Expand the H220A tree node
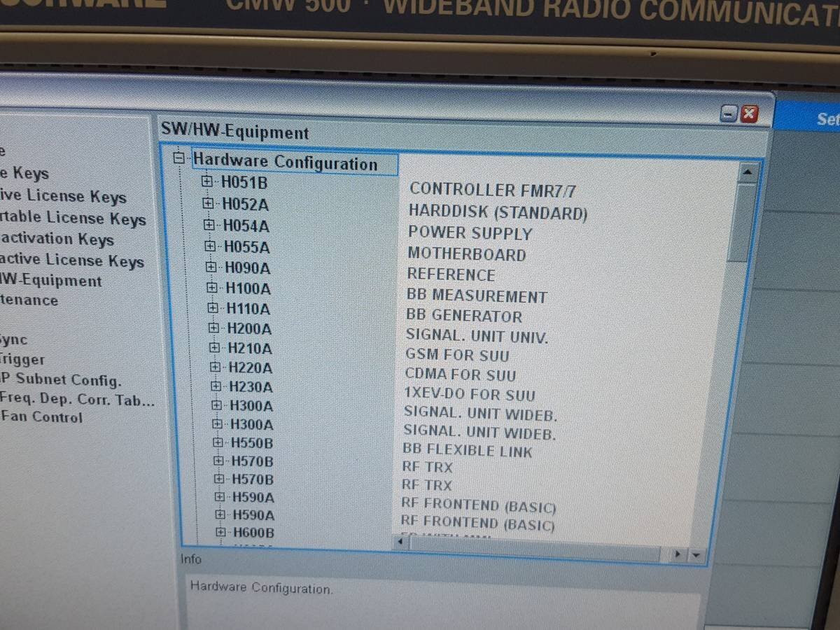Image resolution: width=840 pixels, height=630 pixels. pos(216,367)
